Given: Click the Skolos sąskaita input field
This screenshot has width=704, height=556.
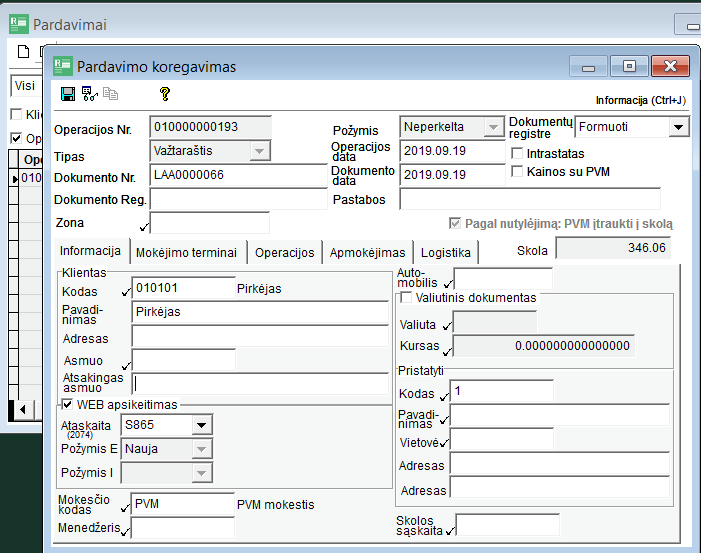Looking at the screenshot, I should tap(508, 525).
